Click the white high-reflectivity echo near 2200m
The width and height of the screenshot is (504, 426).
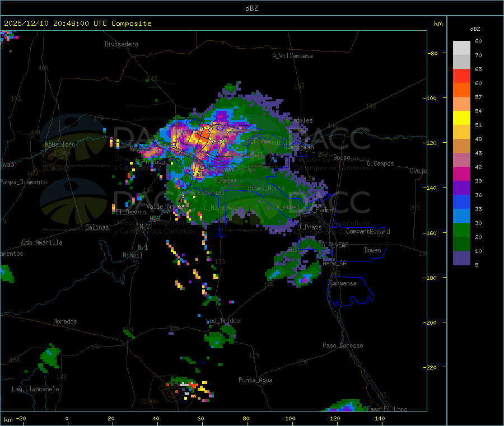184,384
